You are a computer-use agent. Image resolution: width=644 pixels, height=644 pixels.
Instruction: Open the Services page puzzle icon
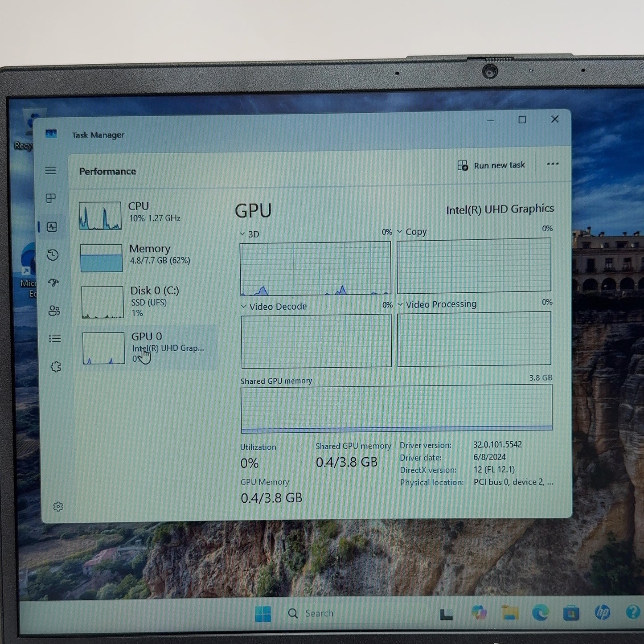coord(56,367)
